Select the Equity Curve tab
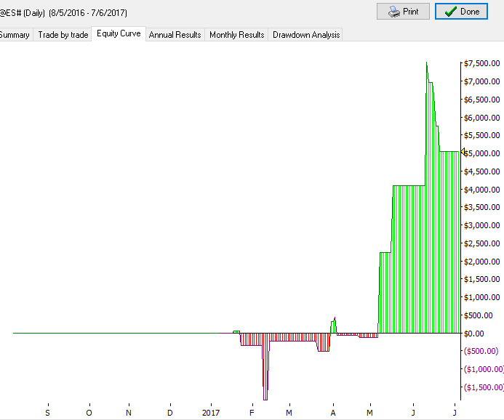 119,33
